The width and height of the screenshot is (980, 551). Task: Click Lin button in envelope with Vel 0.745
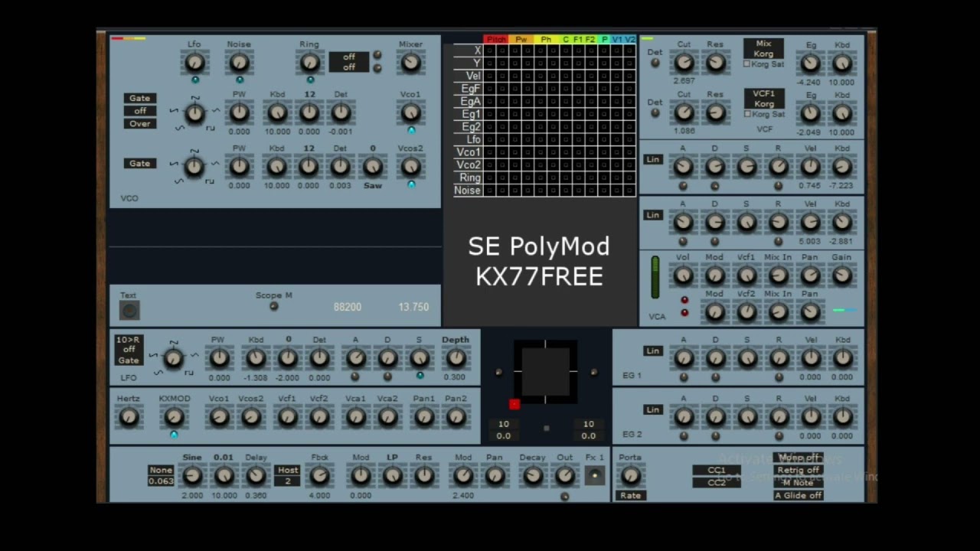[x=652, y=159]
